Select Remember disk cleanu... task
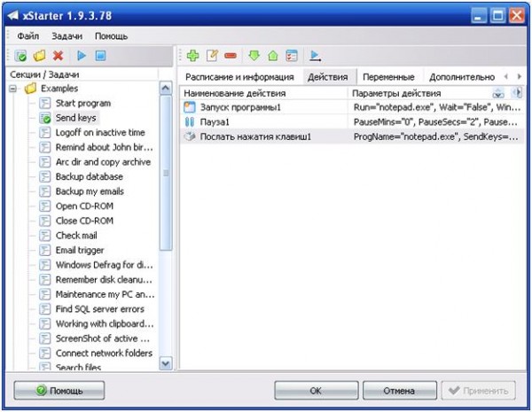The height and width of the screenshot is (412, 532). 104,280
